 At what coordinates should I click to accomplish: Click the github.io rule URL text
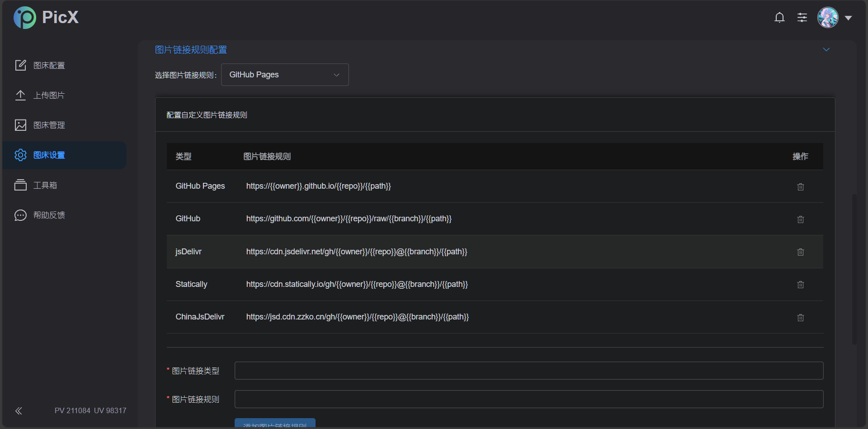318,186
